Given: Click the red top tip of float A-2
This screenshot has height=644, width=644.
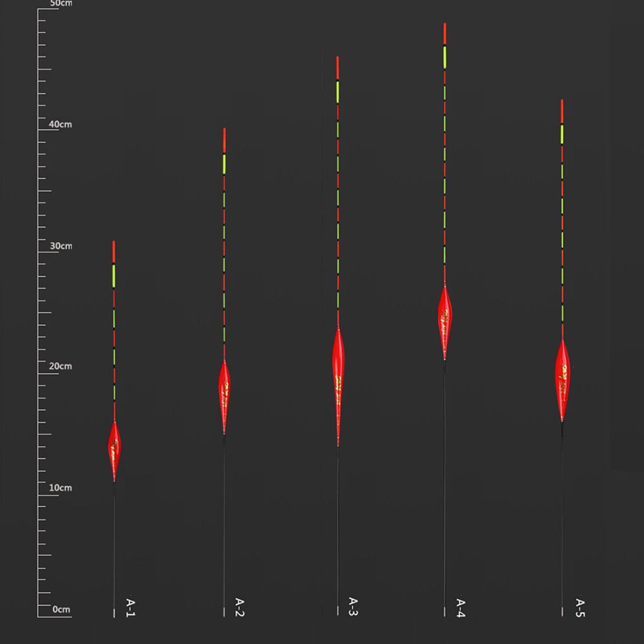Looking at the screenshot, I should (x=224, y=140).
